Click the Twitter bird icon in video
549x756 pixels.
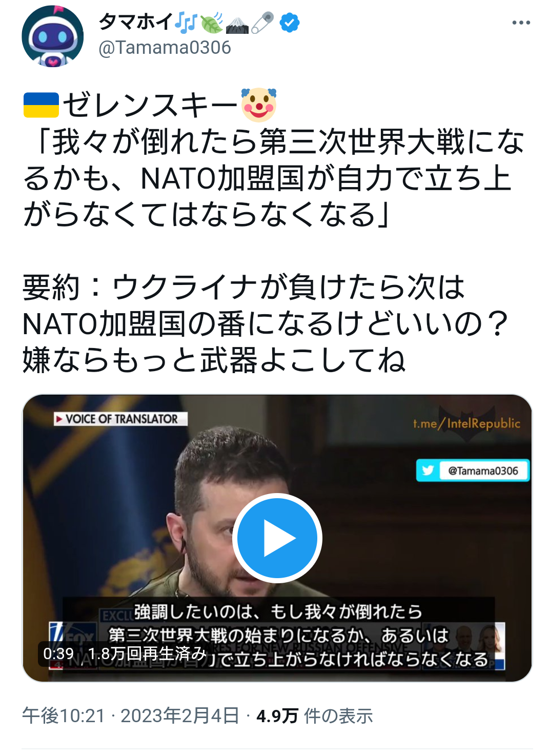coord(428,471)
